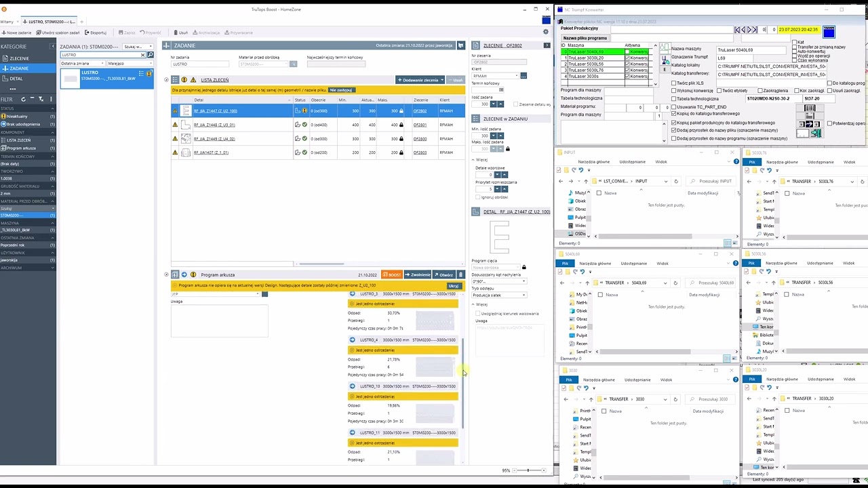This screenshot has height=488, width=868.
Task: Click the Nie zastępuj button in yellow banner
Action: click(x=340, y=90)
